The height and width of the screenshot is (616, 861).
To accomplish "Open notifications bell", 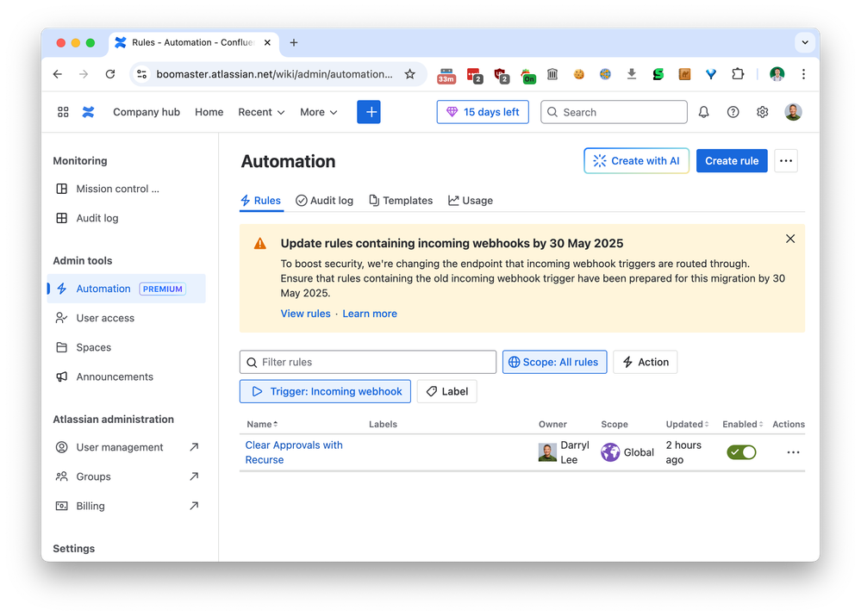I will tap(703, 112).
